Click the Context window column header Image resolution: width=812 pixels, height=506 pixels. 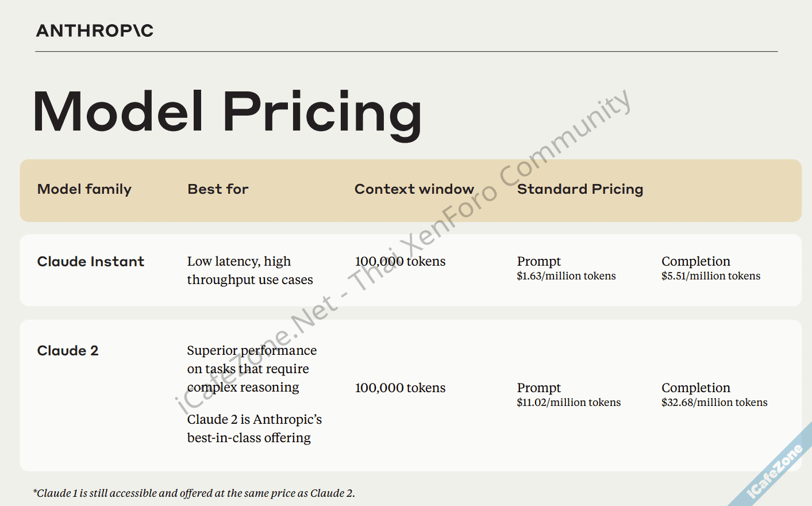[414, 189]
